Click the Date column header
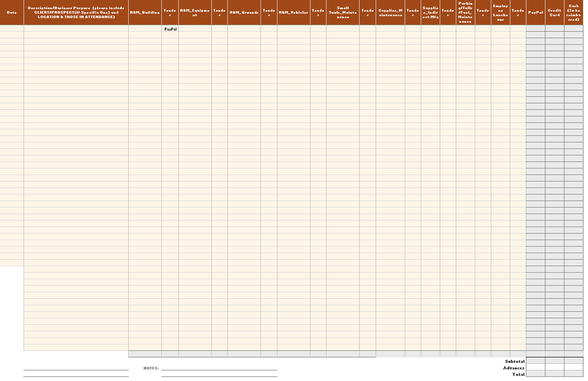 click(12, 12)
